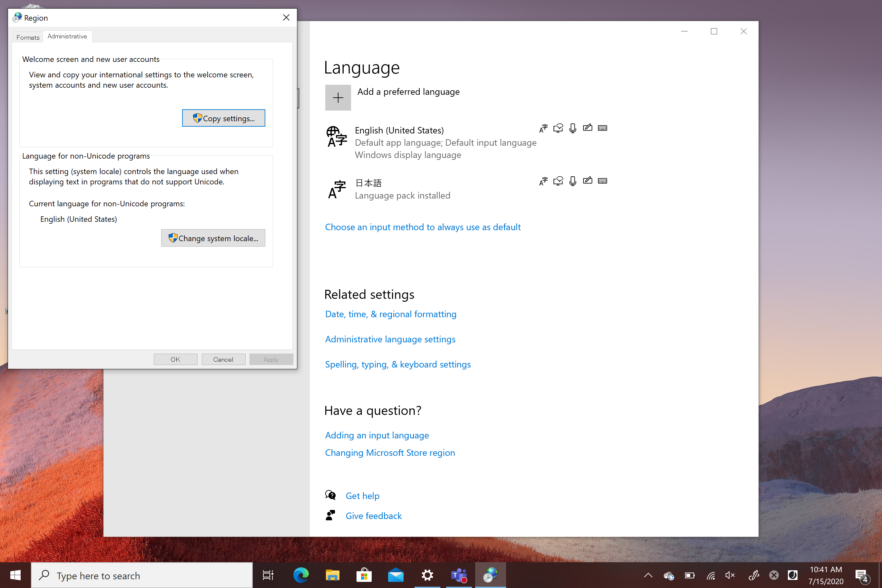Click keyboard icon in 日本語 row
The image size is (882, 588).
[x=603, y=181]
